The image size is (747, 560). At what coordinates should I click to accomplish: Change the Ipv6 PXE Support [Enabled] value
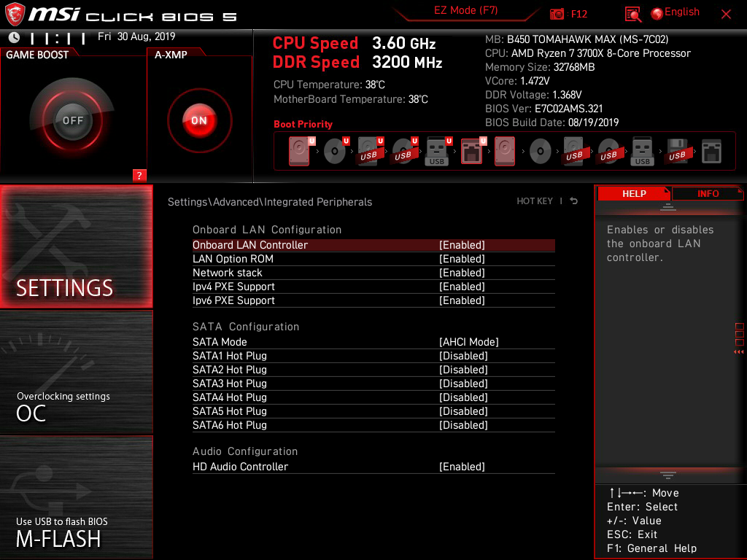pyautogui.click(x=462, y=300)
